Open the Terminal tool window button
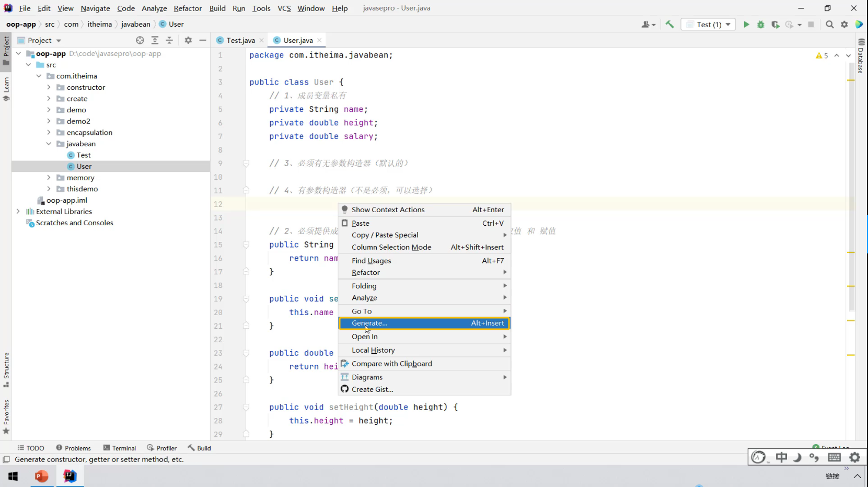 [120, 448]
